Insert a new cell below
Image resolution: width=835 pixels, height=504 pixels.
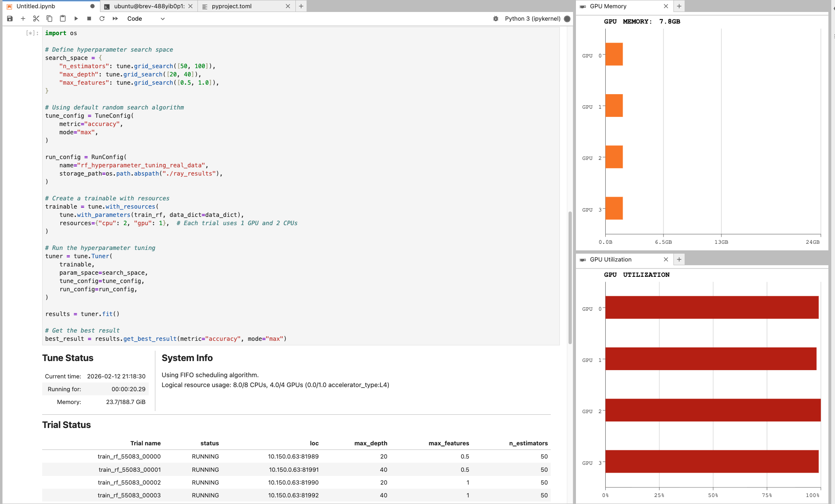23,18
